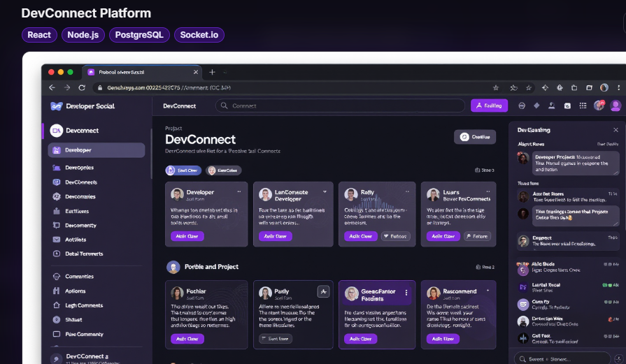Click the Connect search input field
This screenshot has height=364, width=626.
coord(340,105)
